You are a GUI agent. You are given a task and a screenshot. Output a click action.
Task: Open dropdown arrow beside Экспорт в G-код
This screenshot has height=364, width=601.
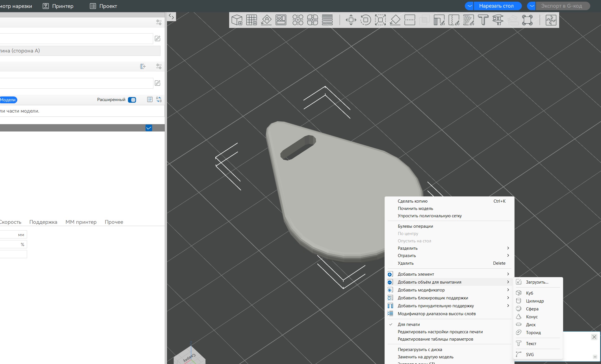(531, 6)
